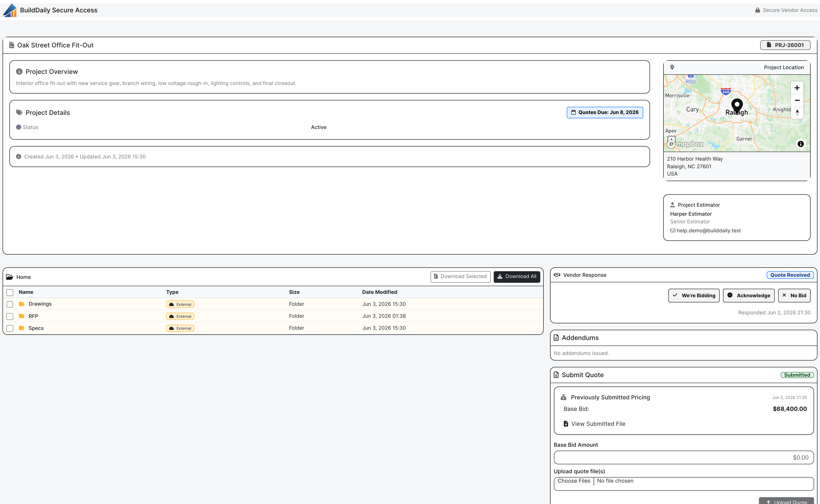Click the help.demo@builddaily.test email
Viewport: 820px width, 504px height.
click(709, 231)
